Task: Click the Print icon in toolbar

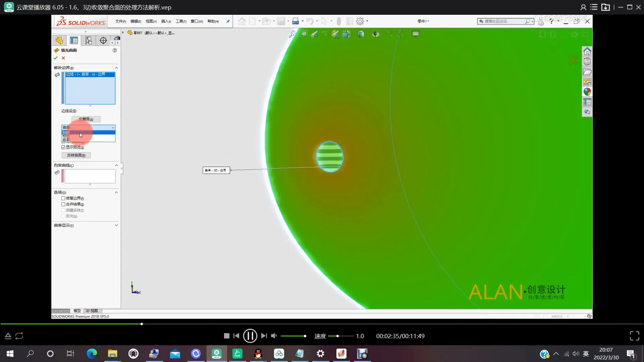Action: (x=295, y=21)
